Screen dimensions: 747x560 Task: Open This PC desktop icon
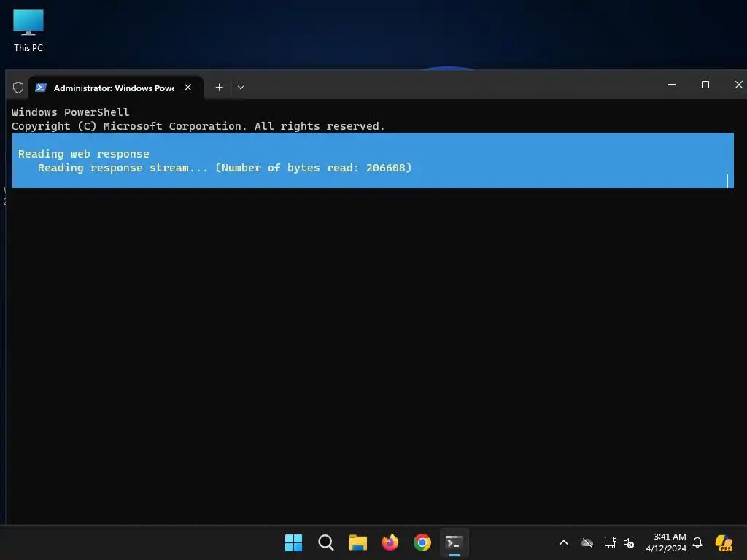point(28,31)
